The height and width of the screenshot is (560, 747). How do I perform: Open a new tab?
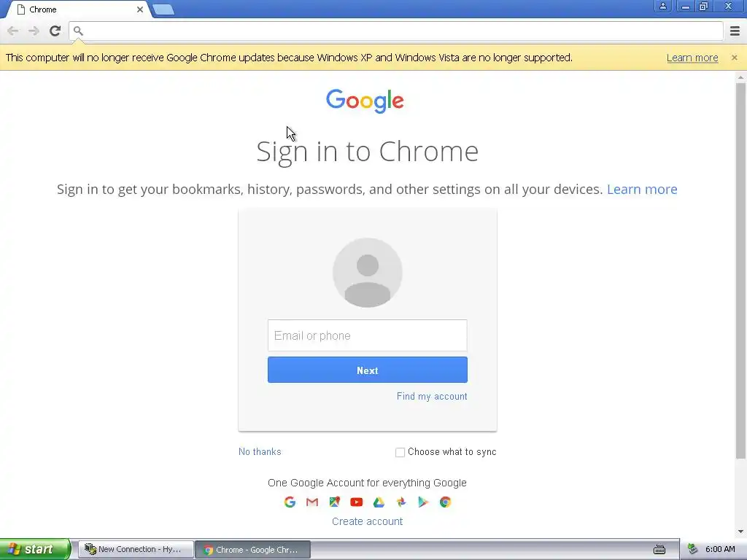(x=163, y=9)
